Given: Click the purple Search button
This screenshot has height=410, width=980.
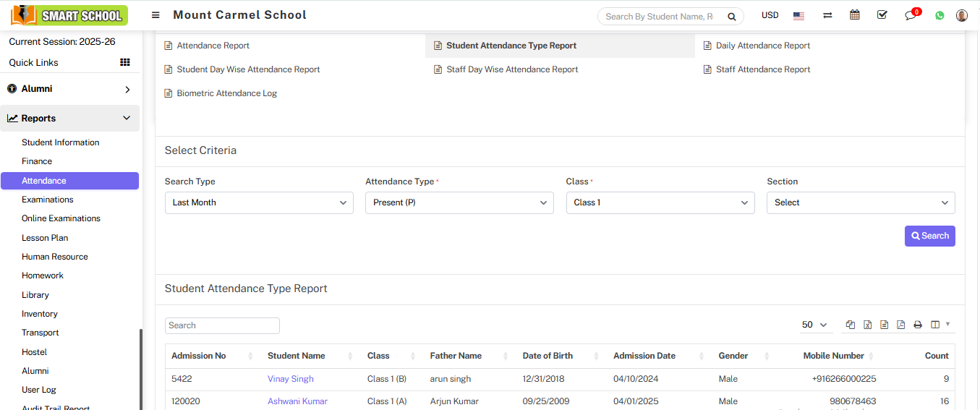Looking at the screenshot, I should (929, 236).
